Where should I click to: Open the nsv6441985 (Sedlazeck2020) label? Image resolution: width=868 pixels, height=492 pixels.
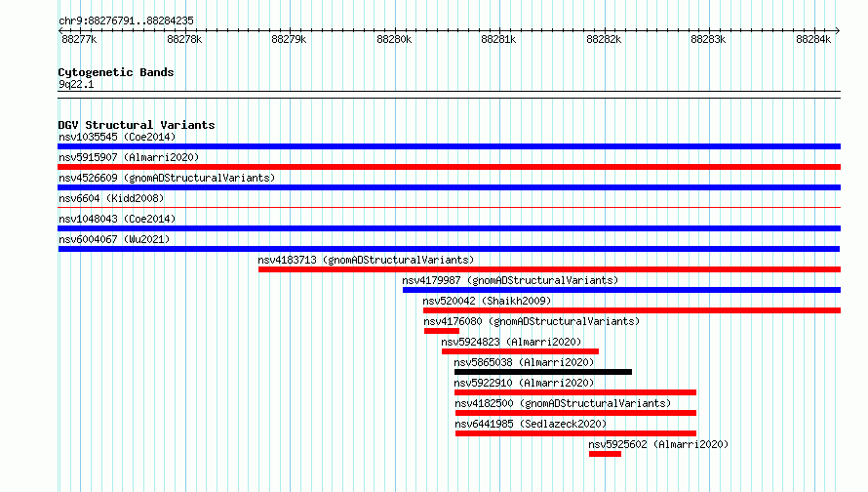pos(531,424)
